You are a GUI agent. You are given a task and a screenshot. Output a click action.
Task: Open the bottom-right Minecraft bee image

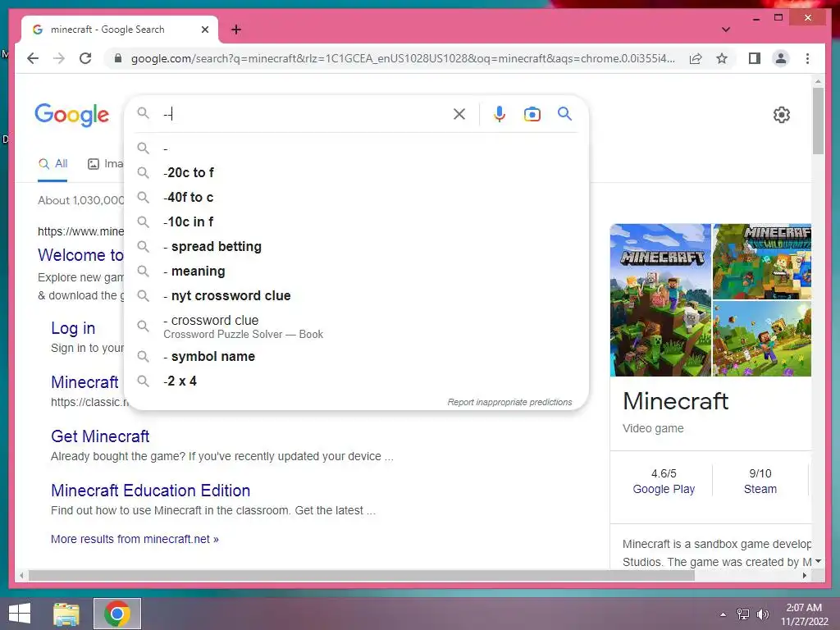click(x=762, y=339)
